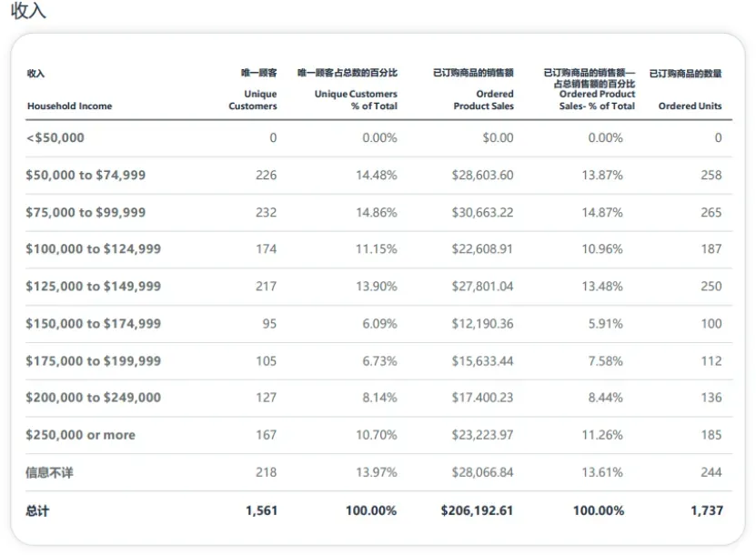The height and width of the screenshot is (556, 756).
Task: Select the $50,000 to $74,999 row label
Action: click(x=86, y=175)
